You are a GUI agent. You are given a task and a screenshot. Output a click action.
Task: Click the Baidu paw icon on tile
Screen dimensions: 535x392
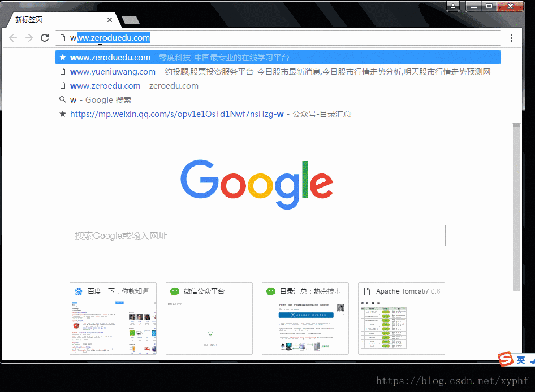(x=79, y=291)
